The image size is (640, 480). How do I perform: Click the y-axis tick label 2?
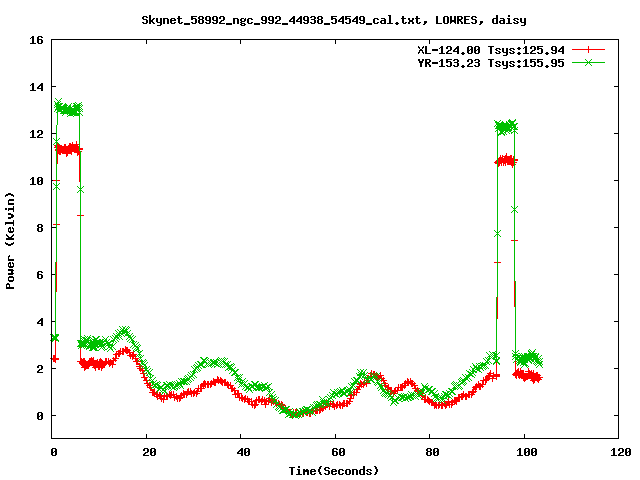pyautogui.click(x=40, y=369)
